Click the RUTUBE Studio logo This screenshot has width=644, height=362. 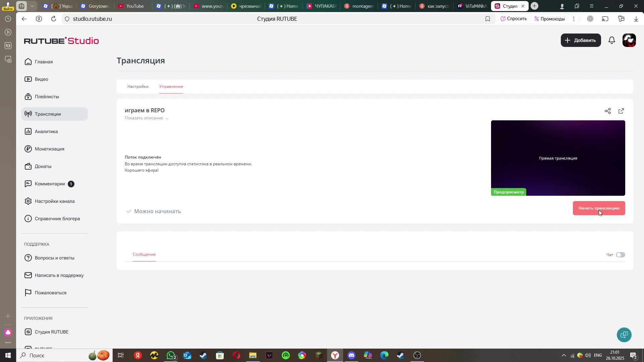(61, 41)
